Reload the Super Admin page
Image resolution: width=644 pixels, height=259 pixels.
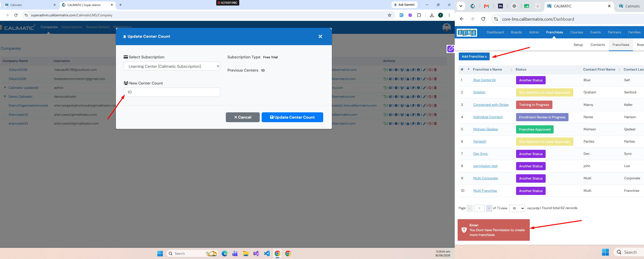pyautogui.click(x=16, y=15)
